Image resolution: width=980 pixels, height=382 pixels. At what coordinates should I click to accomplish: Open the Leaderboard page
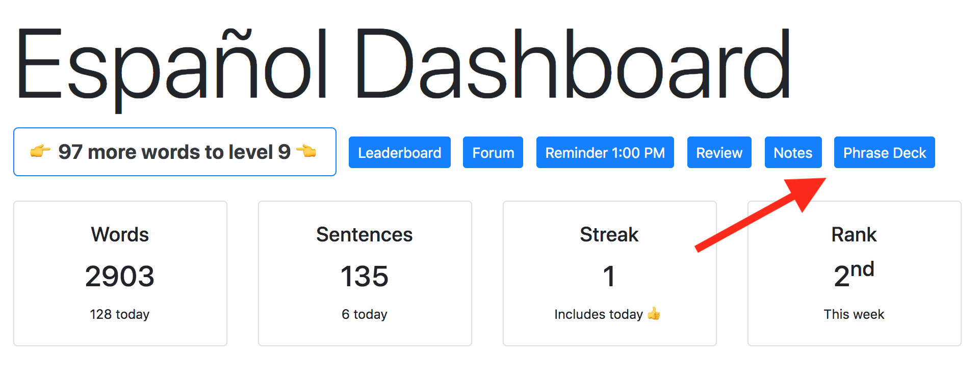(399, 152)
